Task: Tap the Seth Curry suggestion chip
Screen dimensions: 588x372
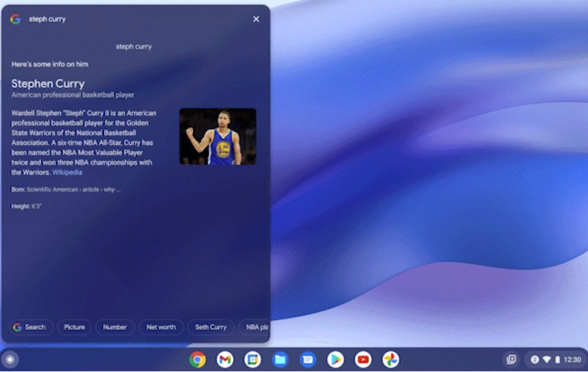Action: (x=210, y=327)
